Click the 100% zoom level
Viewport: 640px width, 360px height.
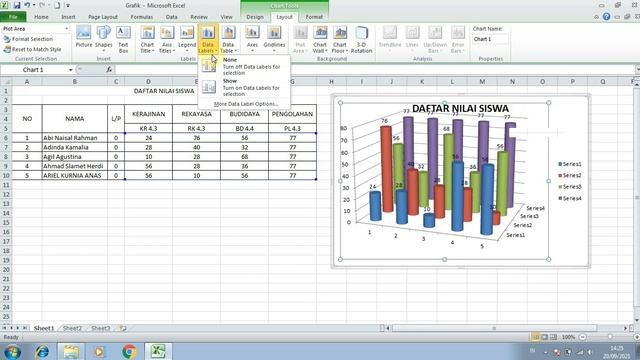pyautogui.click(x=568, y=337)
